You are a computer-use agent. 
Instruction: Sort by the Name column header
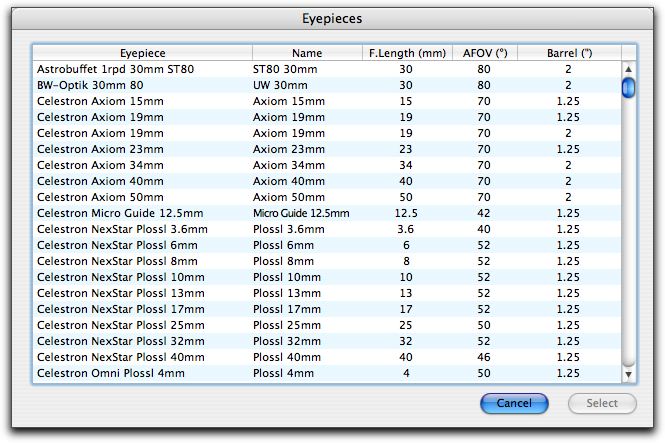pyautogui.click(x=307, y=53)
